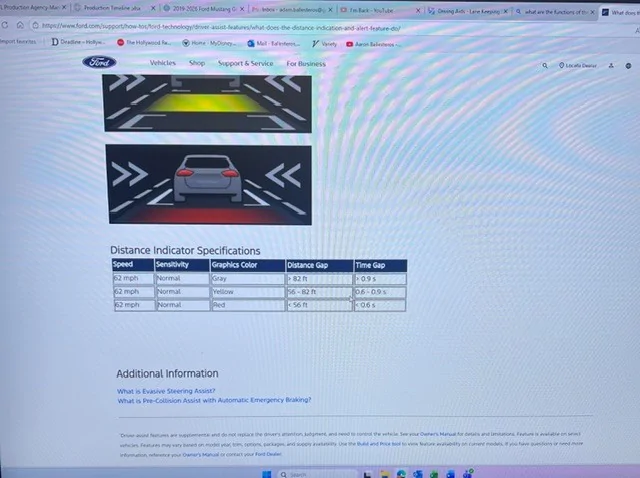Click the Distance Gap column header
The width and height of the screenshot is (640, 478).
click(x=320, y=265)
